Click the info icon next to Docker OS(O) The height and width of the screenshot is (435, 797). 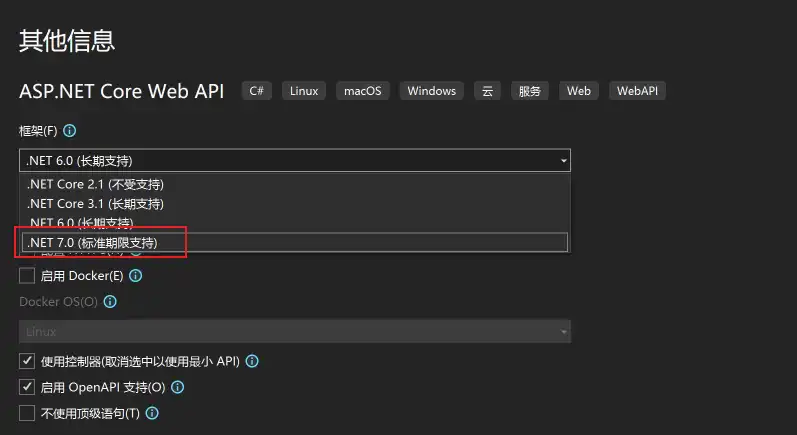click(110, 301)
